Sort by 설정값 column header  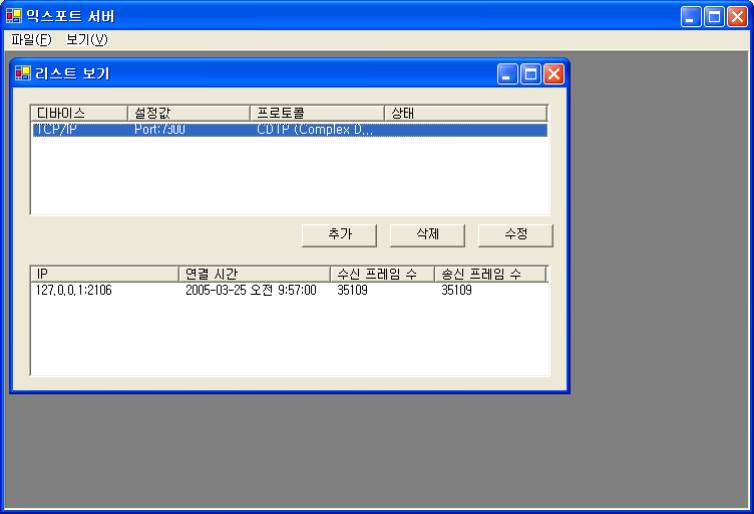coord(189,113)
